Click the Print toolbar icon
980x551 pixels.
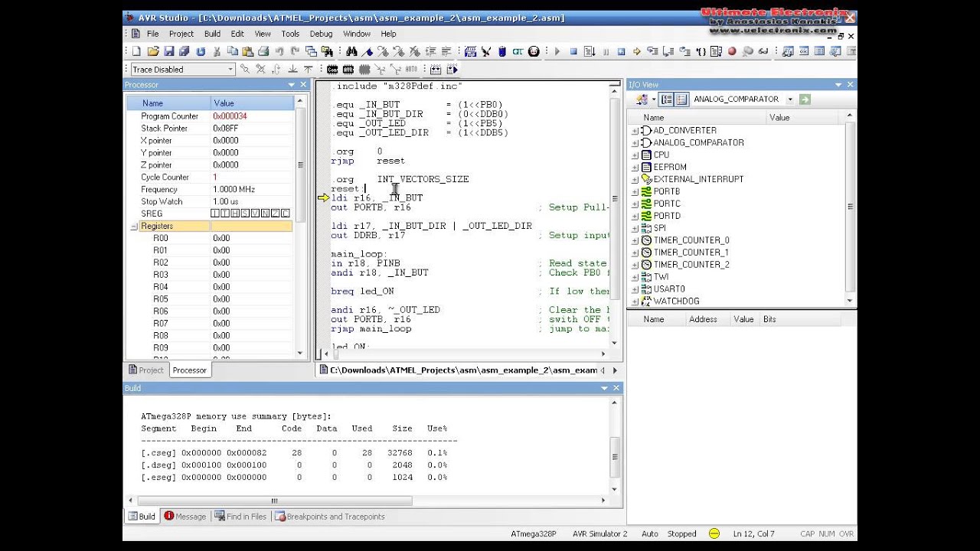(263, 51)
